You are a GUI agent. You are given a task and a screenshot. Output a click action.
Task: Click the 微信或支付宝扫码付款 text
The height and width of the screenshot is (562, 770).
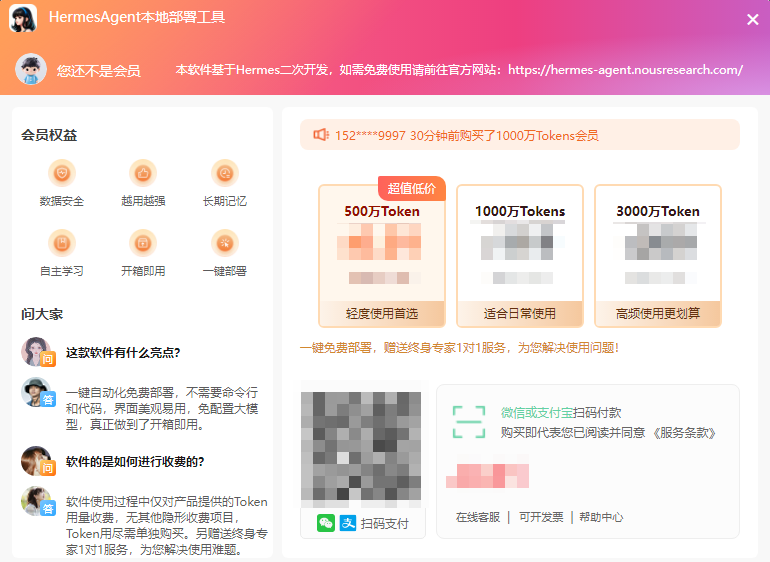pyautogui.click(x=561, y=413)
